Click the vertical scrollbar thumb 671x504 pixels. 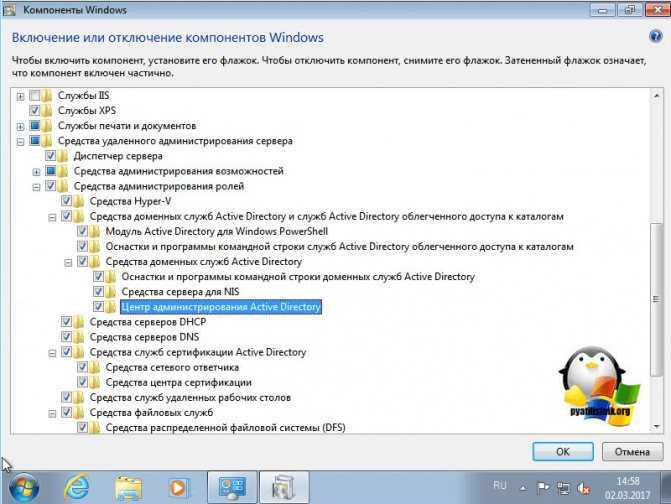coord(656,299)
